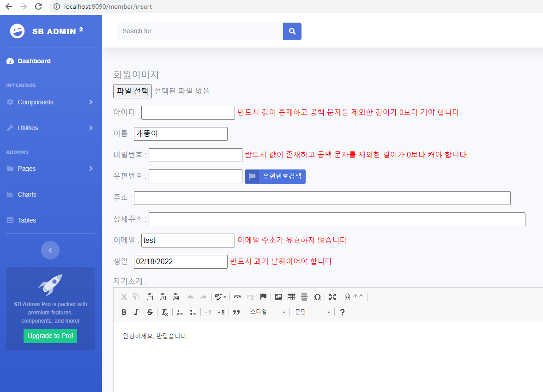Apply Strikethrough formatting
This screenshot has width=543, height=392.
point(150,312)
